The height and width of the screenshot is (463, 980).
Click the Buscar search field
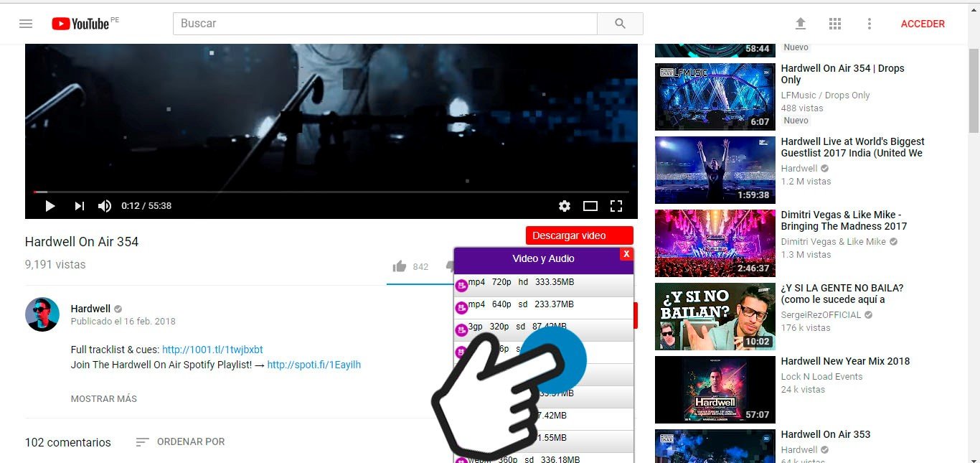(385, 24)
